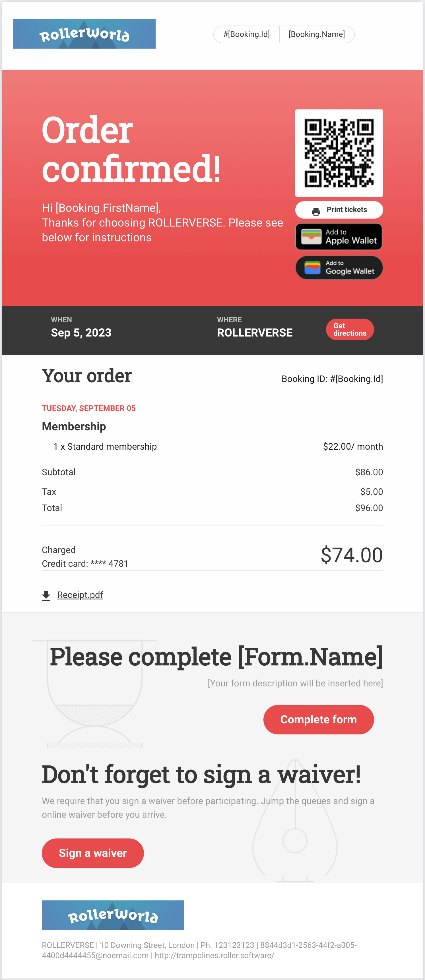Screen dimensions: 425x980
Task: Open Get directions for ROLLERVERSE
Action: pyautogui.click(x=350, y=329)
